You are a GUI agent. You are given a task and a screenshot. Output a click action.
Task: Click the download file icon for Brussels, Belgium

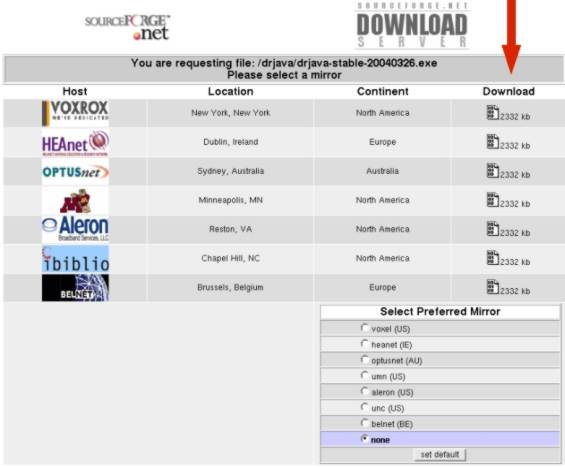tap(493, 287)
